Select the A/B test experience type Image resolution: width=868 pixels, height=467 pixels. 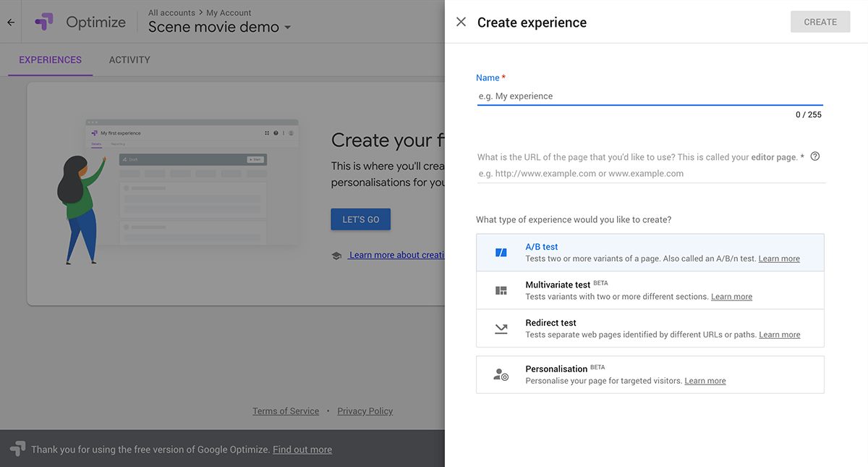[650, 253]
